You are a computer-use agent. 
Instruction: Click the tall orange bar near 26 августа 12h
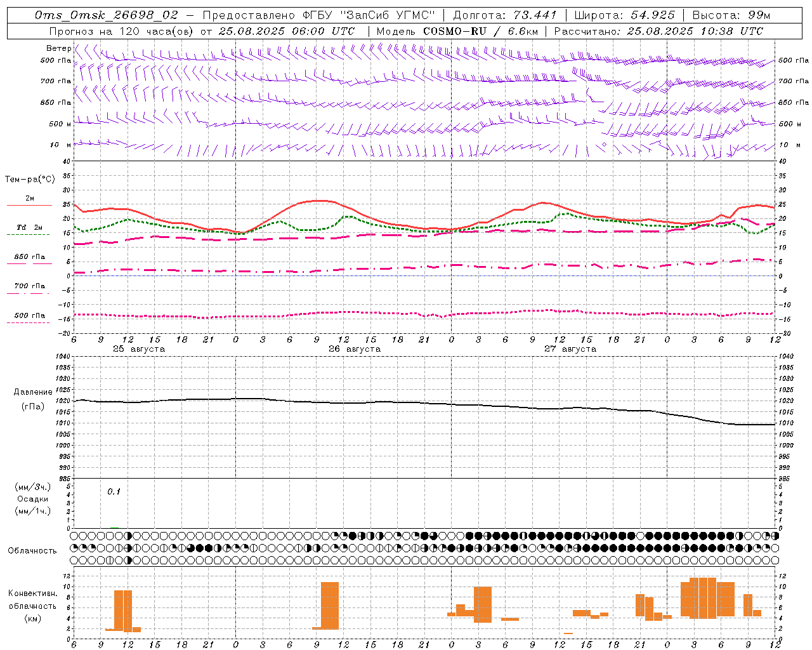(x=330, y=606)
